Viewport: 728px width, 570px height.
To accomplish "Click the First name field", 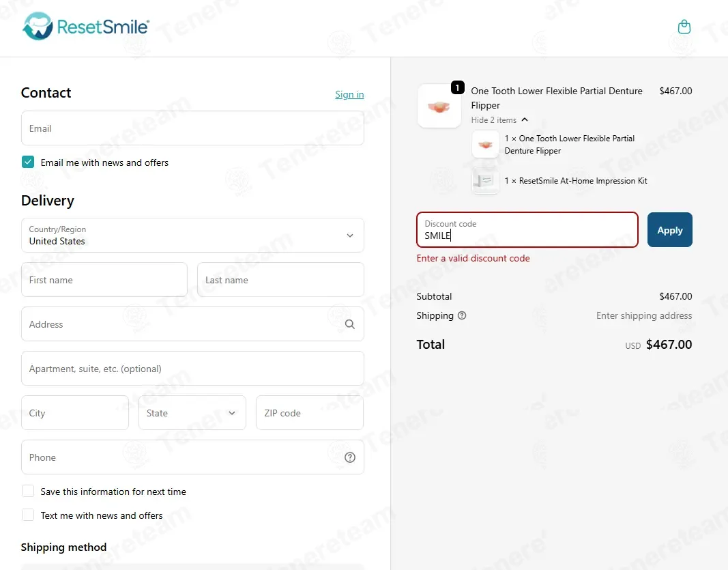I will coord(104,280).
